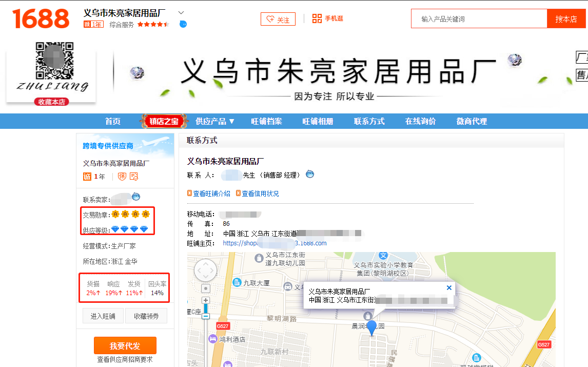588x367 pixels.
Task: Click the 义乌市实验小学 school marker
Action: click(383, 256)
